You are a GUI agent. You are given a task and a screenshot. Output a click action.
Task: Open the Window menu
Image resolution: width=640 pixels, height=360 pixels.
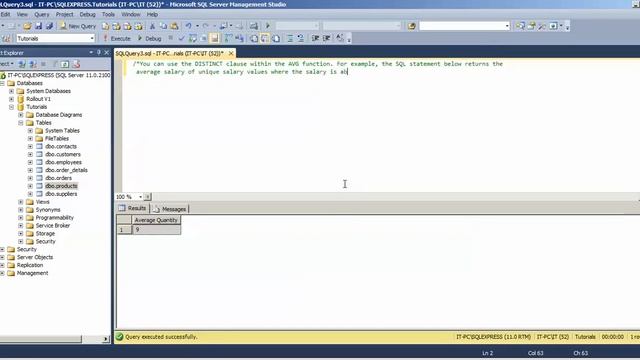tap(131, 14)
